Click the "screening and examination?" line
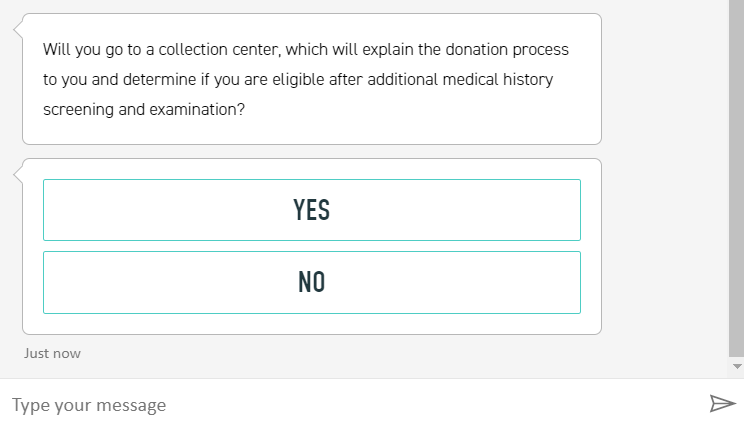744x424 pixels. pos(143,110)
